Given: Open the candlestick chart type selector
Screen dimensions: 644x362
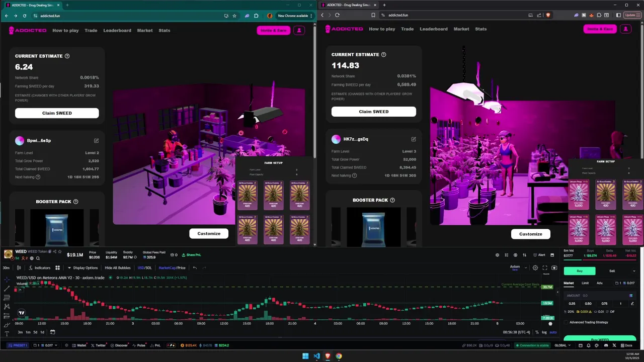Looking at the screenshot, I should (19, 267).
